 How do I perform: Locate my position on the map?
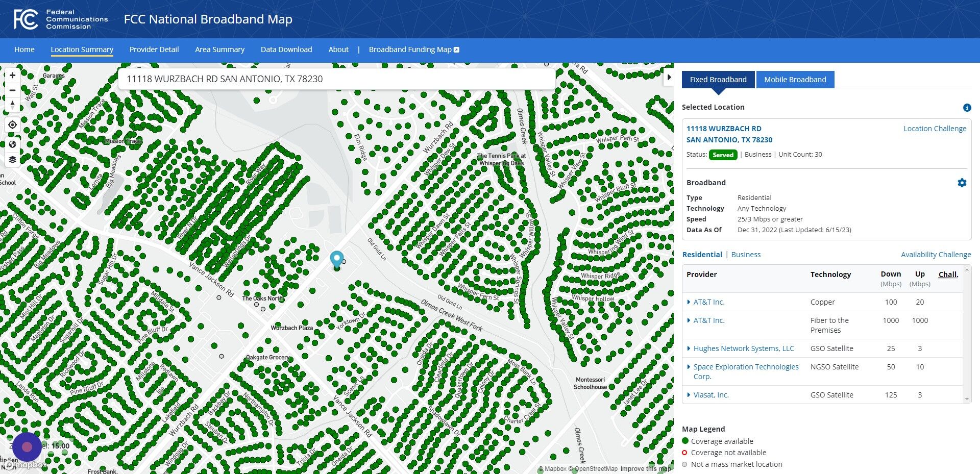click(x=12, y=125)
